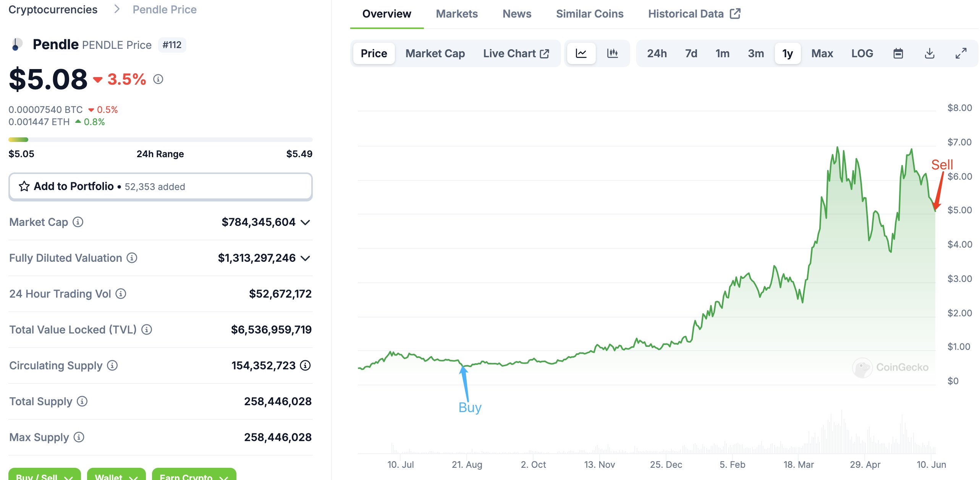Click info icon next to 3.5% change

pyautogui.click(x=158, y=79)
